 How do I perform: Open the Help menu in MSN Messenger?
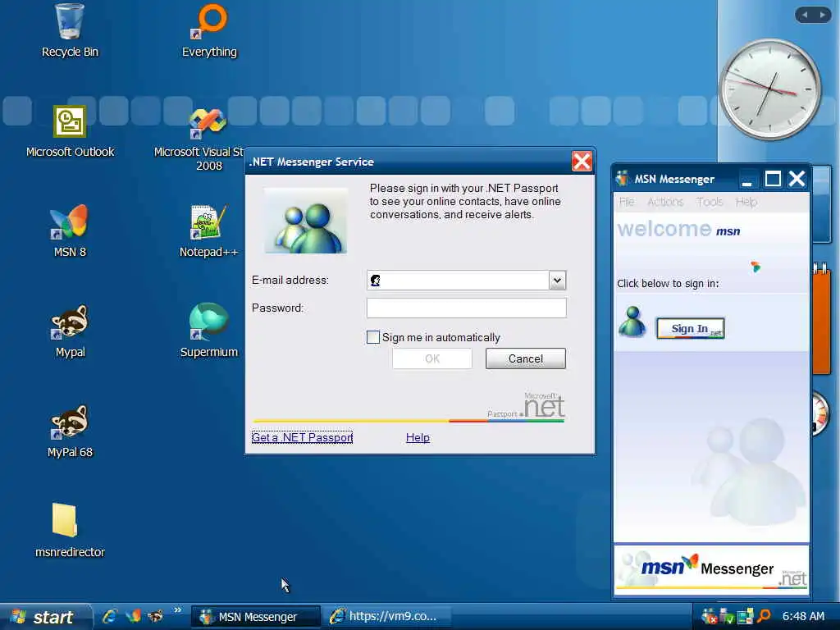746,202
